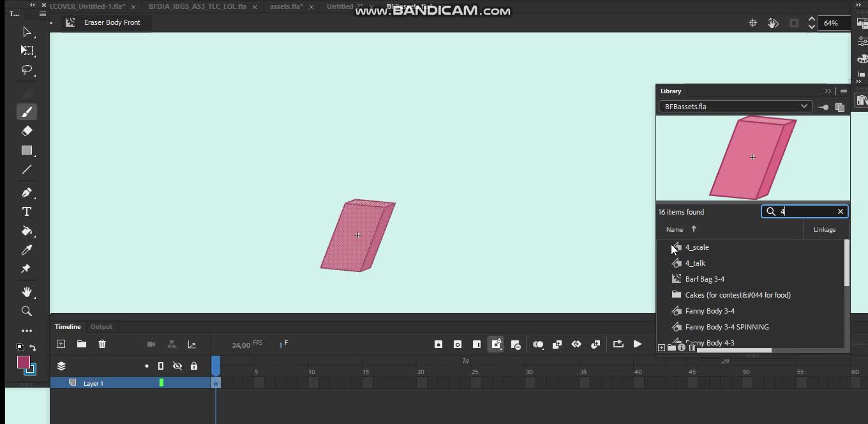Center the stage with the crosshair icon

[753, 23]
